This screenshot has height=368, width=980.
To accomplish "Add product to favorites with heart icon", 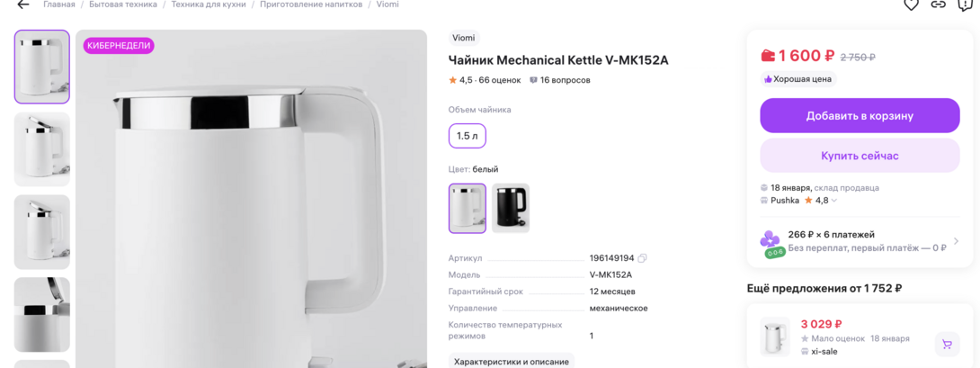I will click(911, 4).
